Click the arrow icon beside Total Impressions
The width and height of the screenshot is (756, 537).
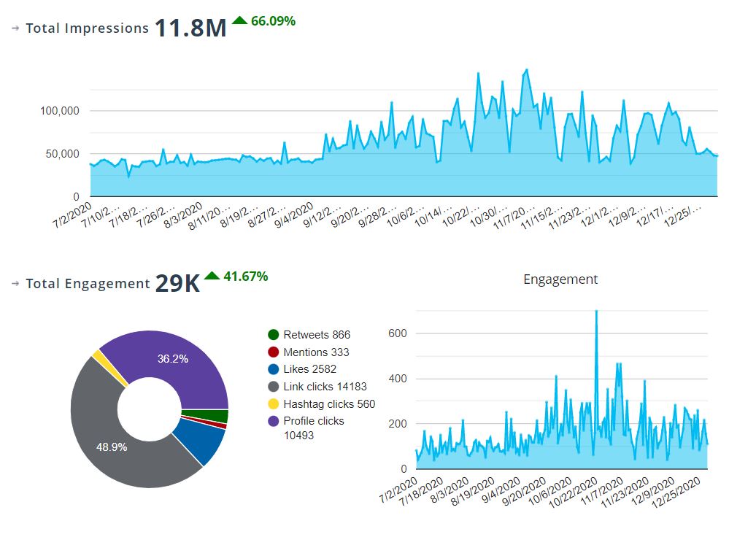point(14,29)
